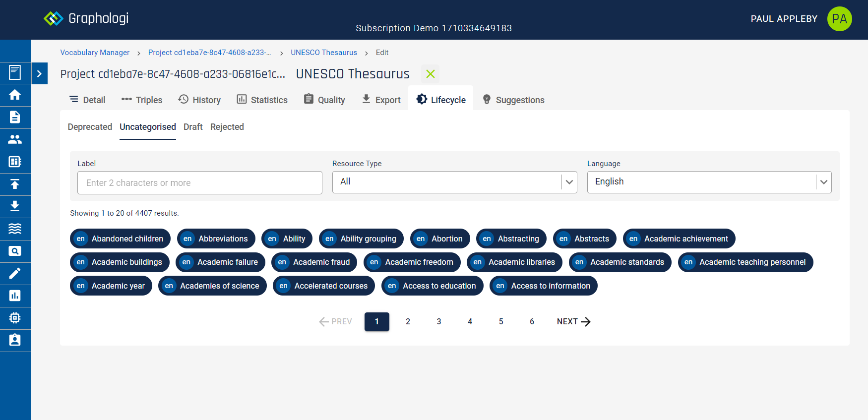The height and width of the screenshot is (420, 868).
Task: Select the download arrow icon in sidebar
Action: click(15, 206)
